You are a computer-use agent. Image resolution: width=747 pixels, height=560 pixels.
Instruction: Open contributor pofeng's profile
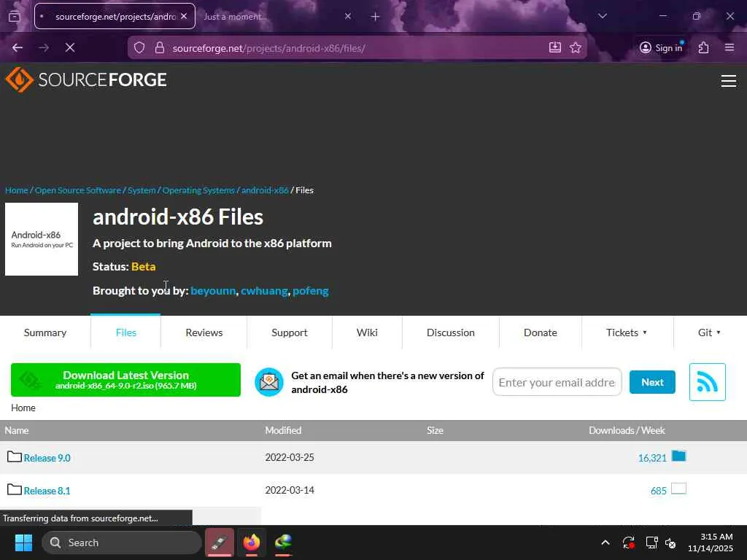[311, 290]
